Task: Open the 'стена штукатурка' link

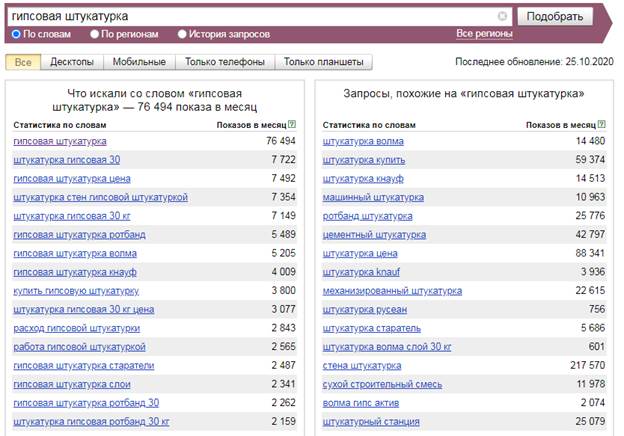Action: point(362,366)
